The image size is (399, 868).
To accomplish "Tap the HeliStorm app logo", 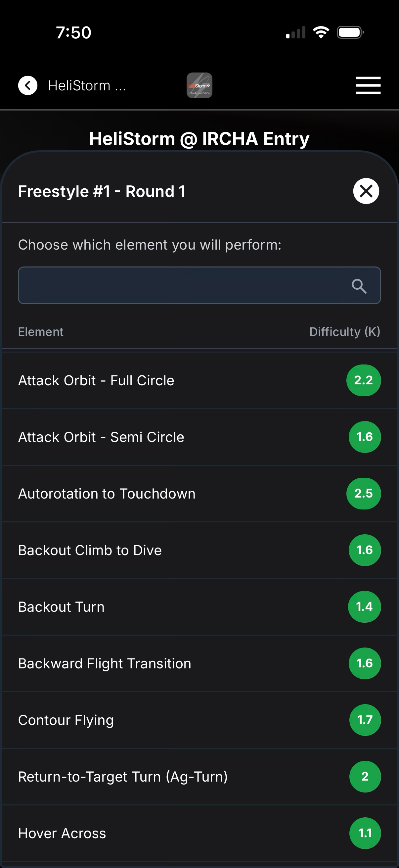I will (x=199, y=86).
